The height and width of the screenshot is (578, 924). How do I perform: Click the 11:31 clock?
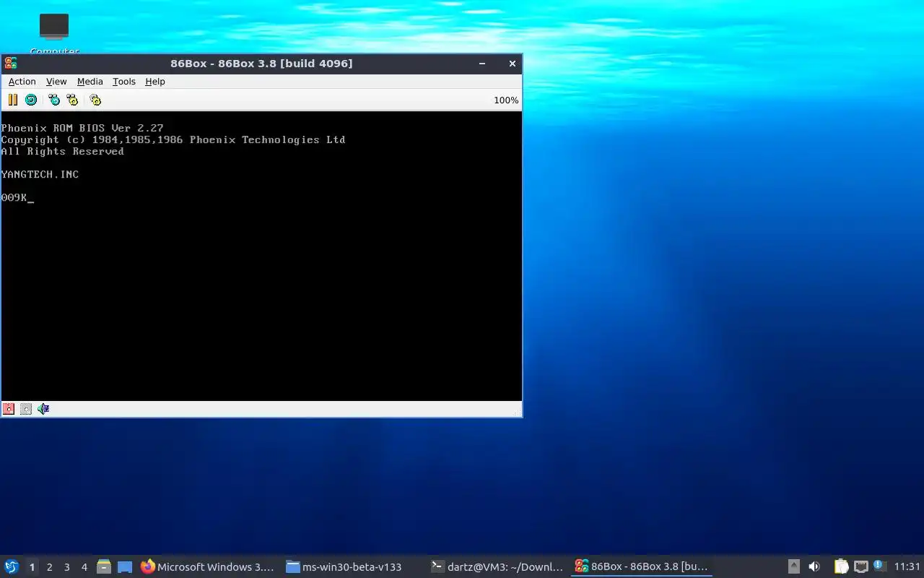(x=907, y=566)
